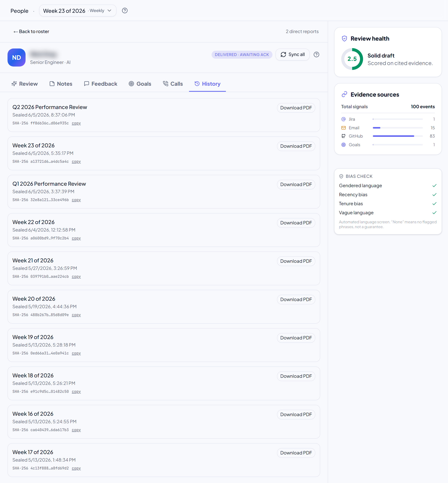Download PDF for Week 20 of 2026
448x483 pixels.
[x=296, y=299]
